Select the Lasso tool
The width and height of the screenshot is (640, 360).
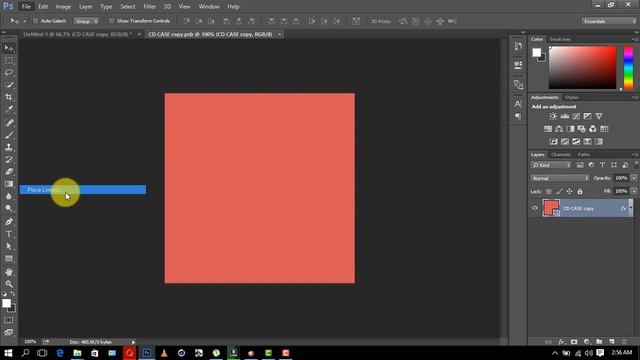(9, 73)
